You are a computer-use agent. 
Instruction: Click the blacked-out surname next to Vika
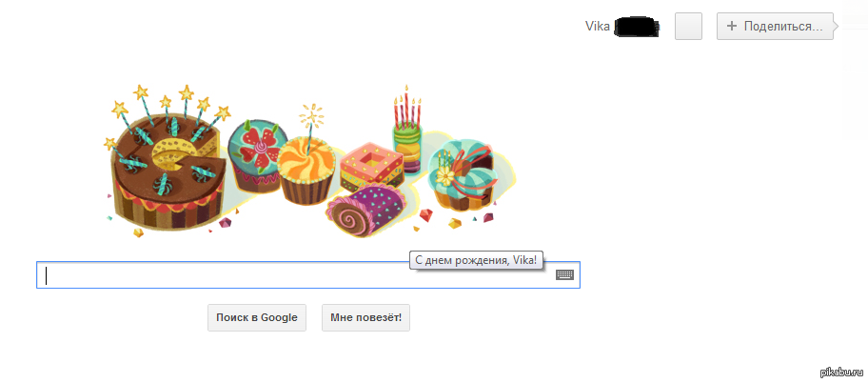(637, 26)
